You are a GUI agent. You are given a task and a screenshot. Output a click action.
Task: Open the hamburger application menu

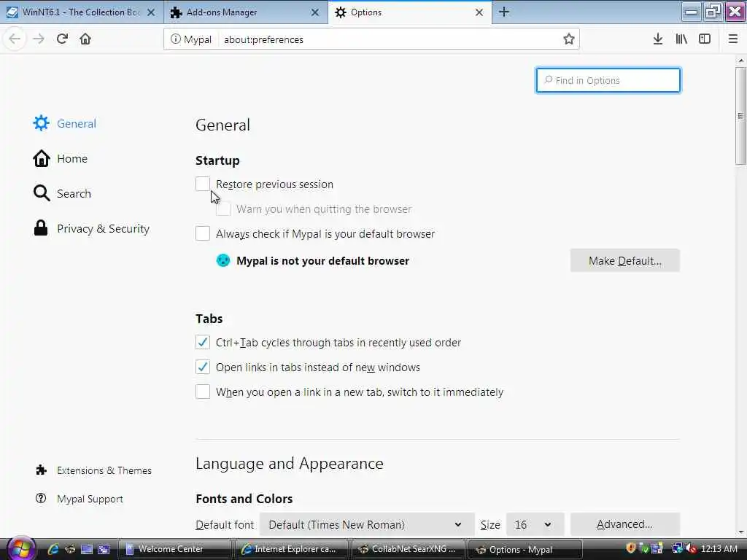click(733, 39)
